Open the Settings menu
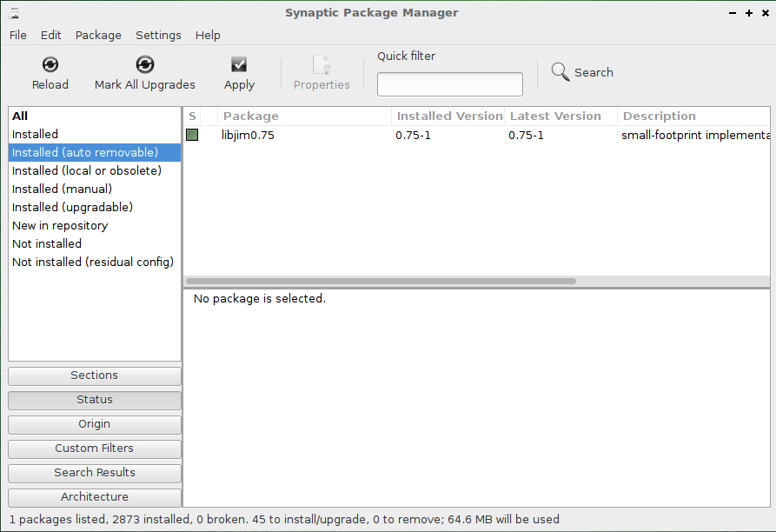This screenshot has height=532, width=776. click(x=158, y=35)
